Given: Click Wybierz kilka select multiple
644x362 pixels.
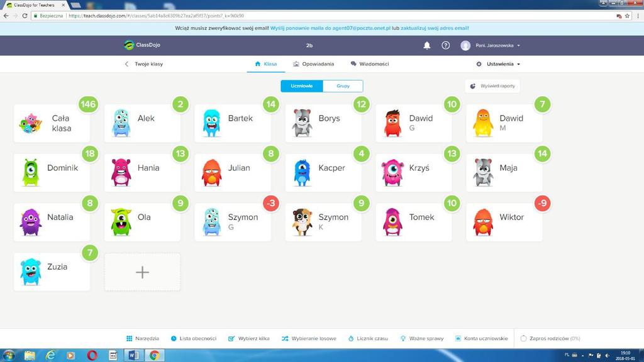Looking at the screenshot, I should [x=249, y=339].
